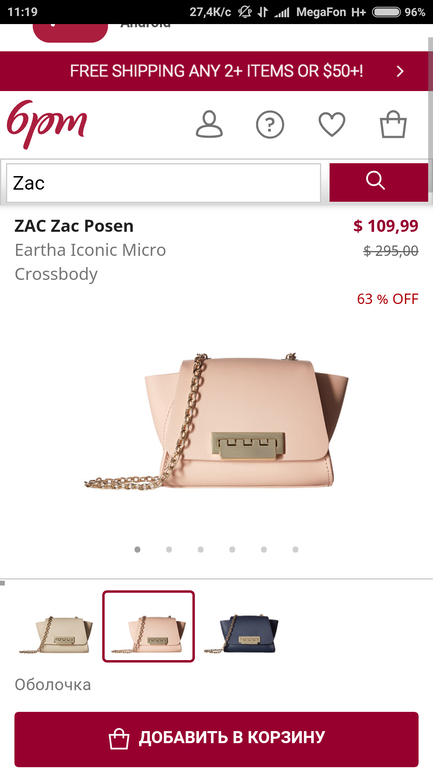Click the Eartha Iconic Micro Crossbody title
Screen dimensions: 433x770
pyautogui.click(x=90, y=262)
